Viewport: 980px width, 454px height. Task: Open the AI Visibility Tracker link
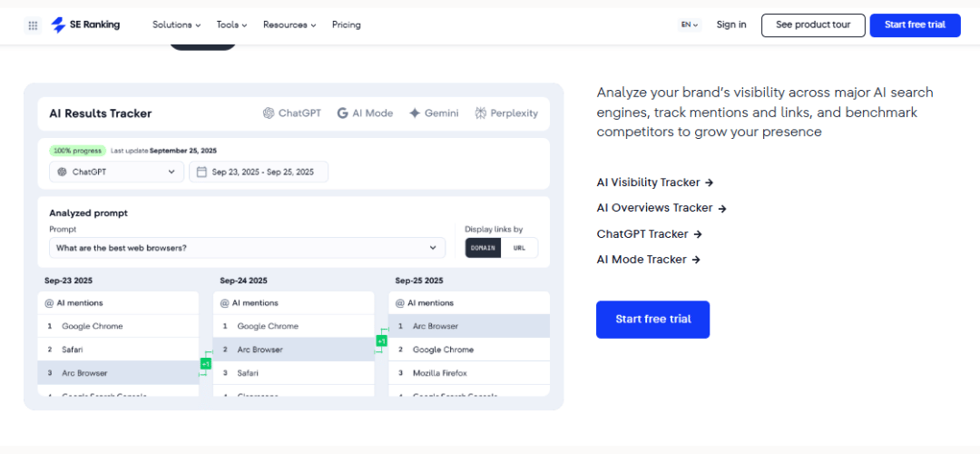point(655,183)
